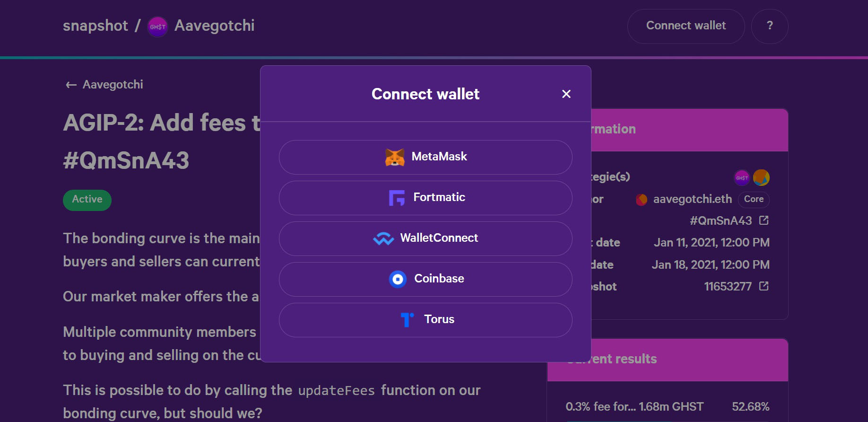
Task: Click the aavegotchi.eth author avatar icon
Action: pos(642,199)
